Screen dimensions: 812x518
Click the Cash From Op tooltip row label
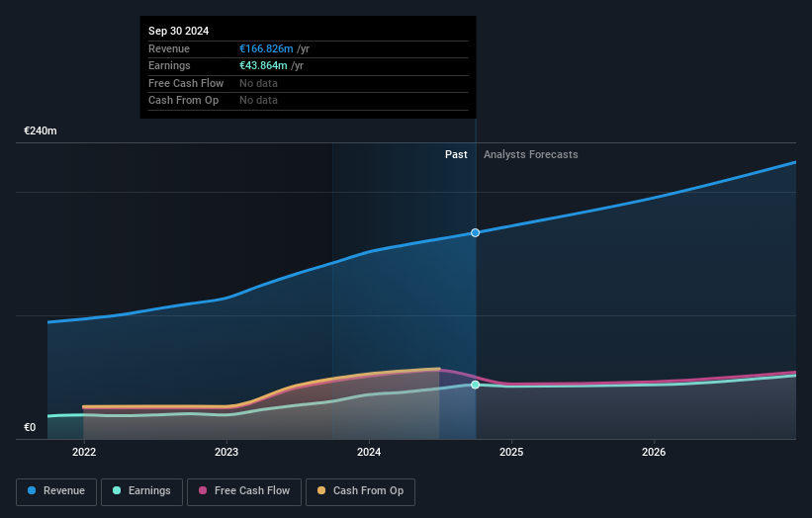tap(183, 101)
